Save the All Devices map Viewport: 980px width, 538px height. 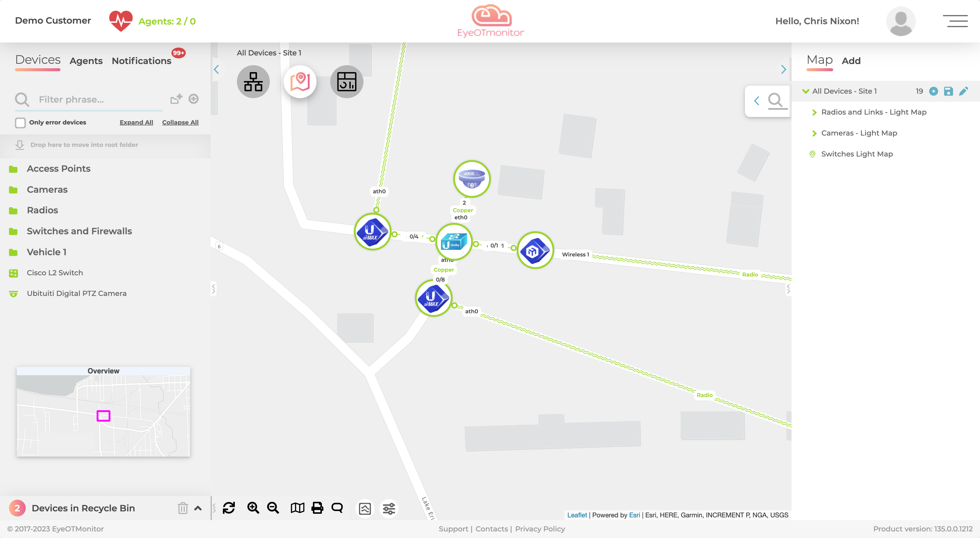click(x=948, y=91)
